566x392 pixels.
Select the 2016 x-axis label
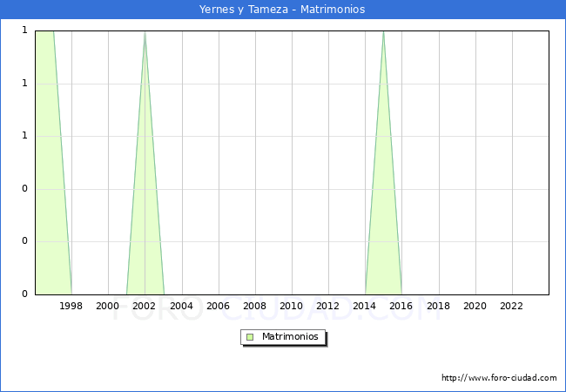coord(401,306)
